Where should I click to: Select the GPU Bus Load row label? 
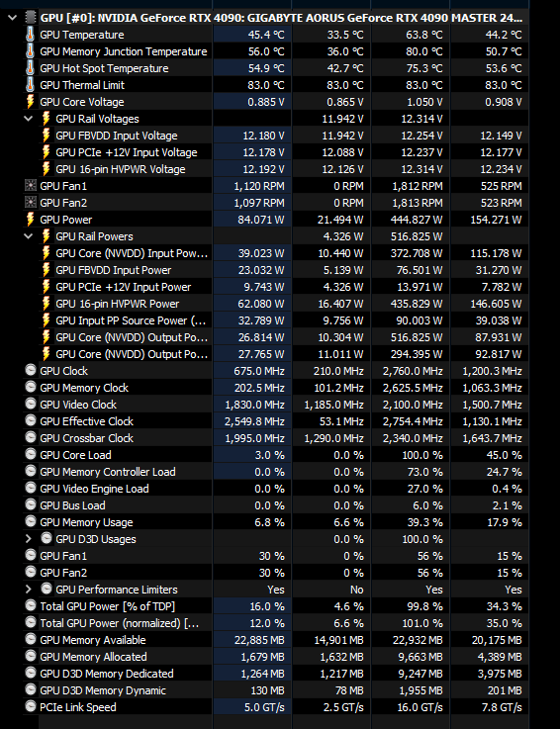[72, 505]
